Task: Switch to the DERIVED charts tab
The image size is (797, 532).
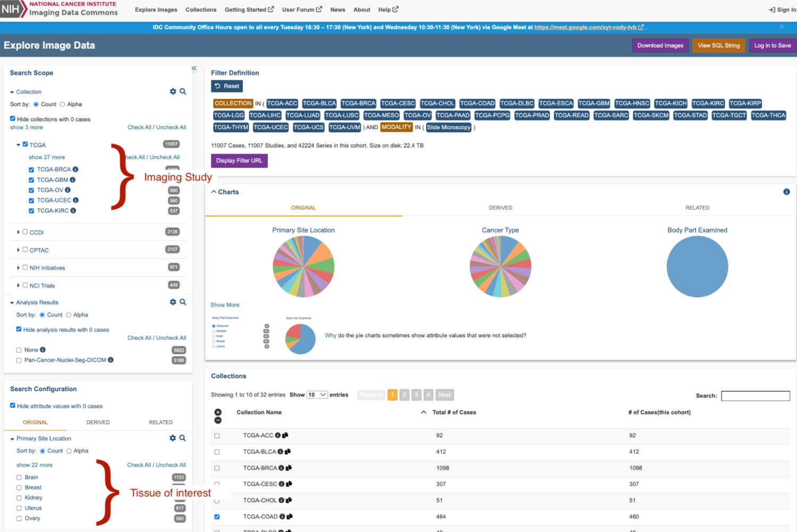Action: pyautogui.click(x=500, y=207)
